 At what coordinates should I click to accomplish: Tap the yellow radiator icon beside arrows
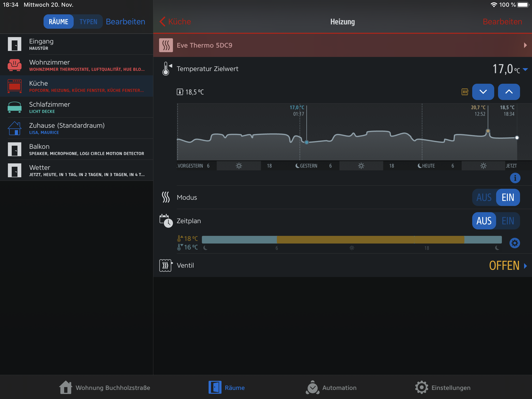[x=465, y=92]
